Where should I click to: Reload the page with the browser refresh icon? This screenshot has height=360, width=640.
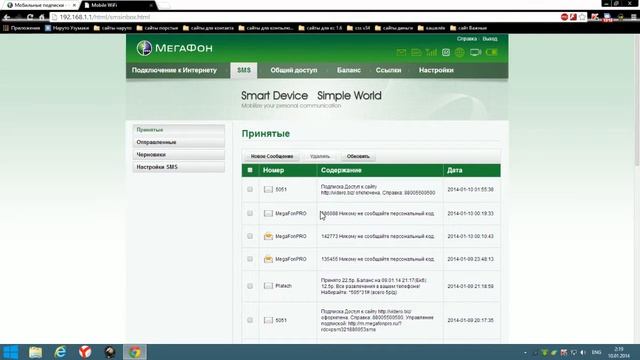[30, 17]
